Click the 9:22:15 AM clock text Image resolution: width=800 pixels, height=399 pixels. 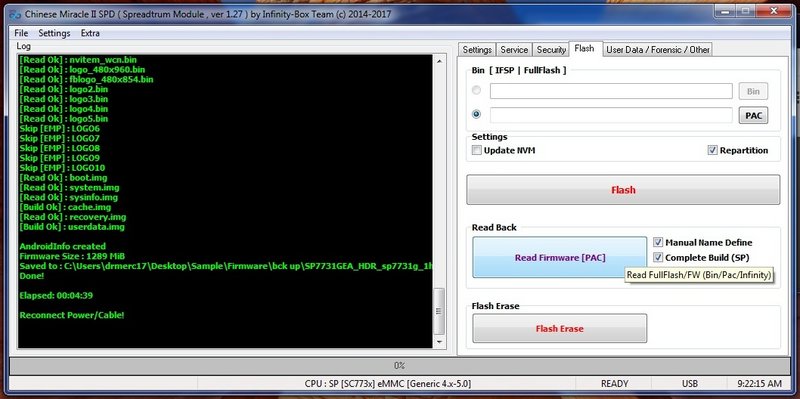tap(759, 383)
